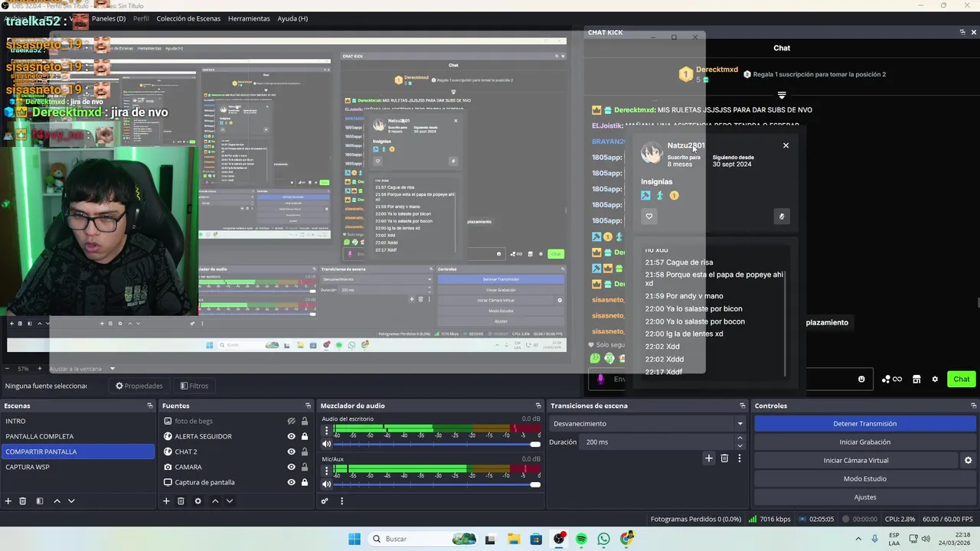Open Perfil menu
This screenshot has height=551, width=980.
coord(141,18)
